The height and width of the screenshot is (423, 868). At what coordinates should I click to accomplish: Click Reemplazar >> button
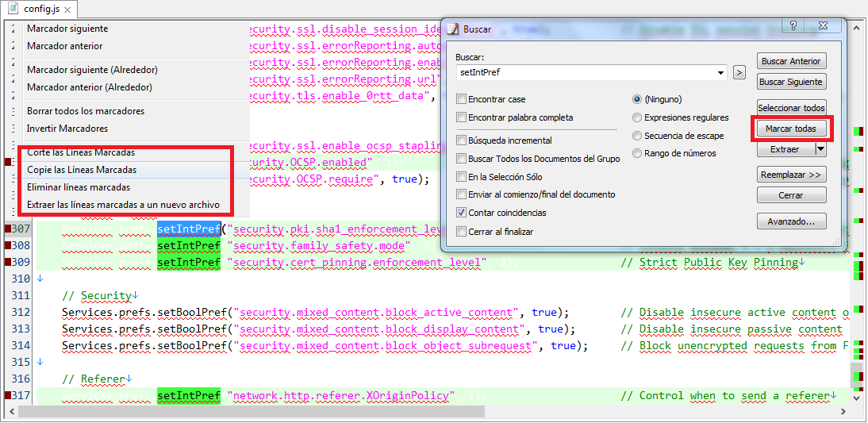pyautogui.click(x=791, y=174)
